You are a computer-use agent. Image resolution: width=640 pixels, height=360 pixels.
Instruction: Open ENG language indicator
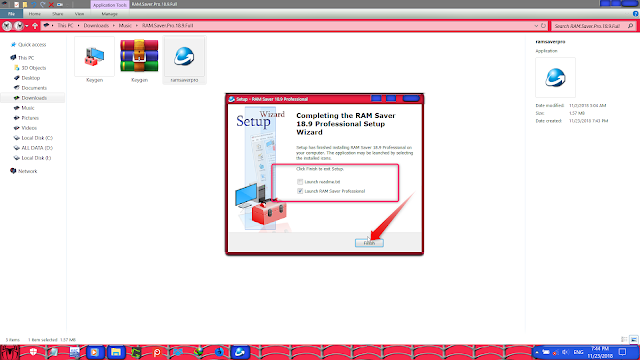578,352
